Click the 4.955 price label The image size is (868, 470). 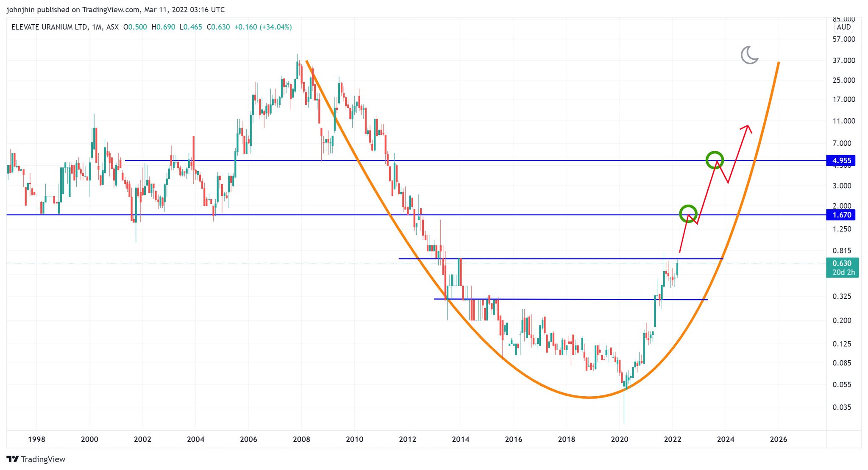(841, 161)
